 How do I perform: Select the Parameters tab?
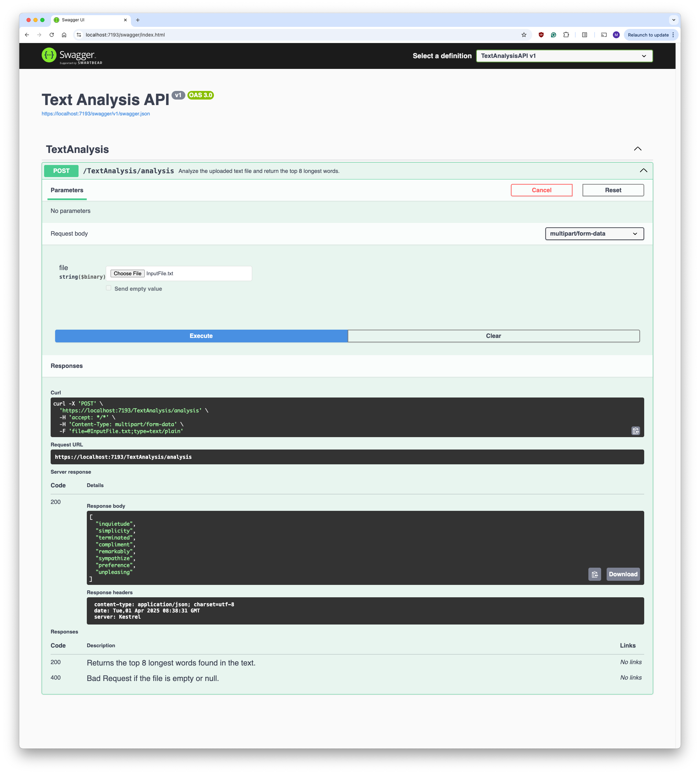pos(67,190)
